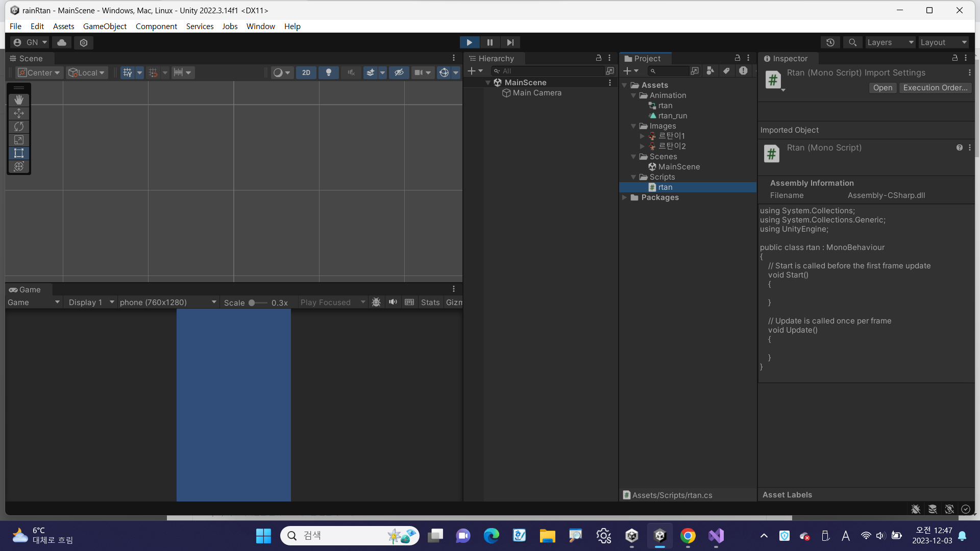Open Unity Version Control history icon
This screenshot has height=551, width=980.
[830, 42]
